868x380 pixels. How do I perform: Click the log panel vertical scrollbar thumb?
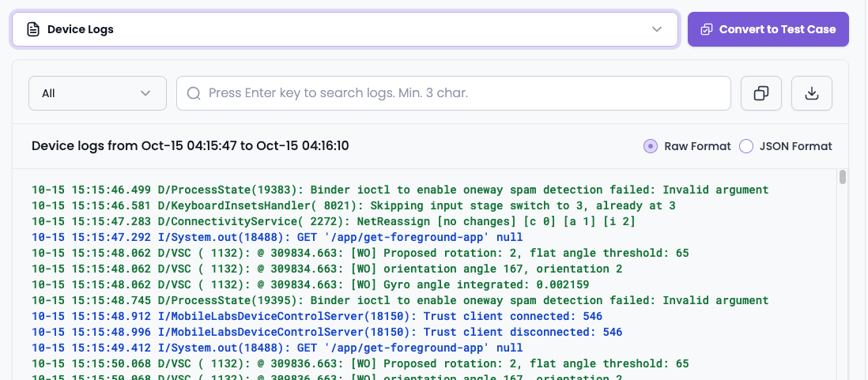pos(843,177)
